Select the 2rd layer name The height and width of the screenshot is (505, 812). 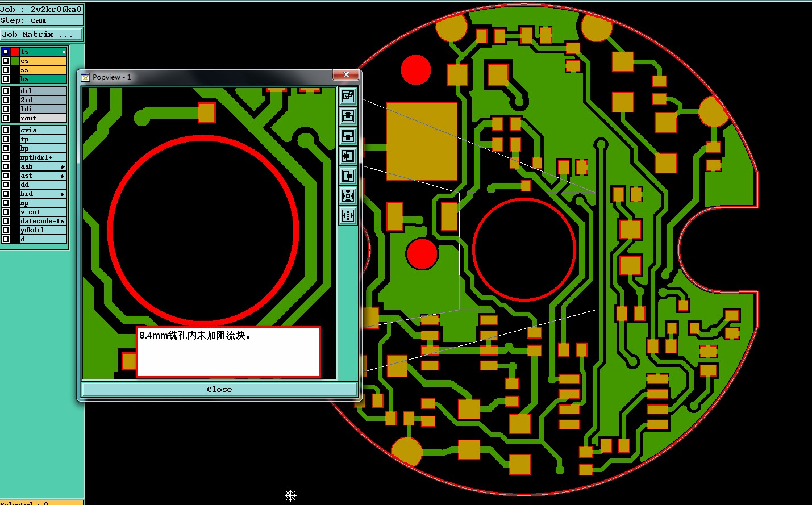[43, 100]
